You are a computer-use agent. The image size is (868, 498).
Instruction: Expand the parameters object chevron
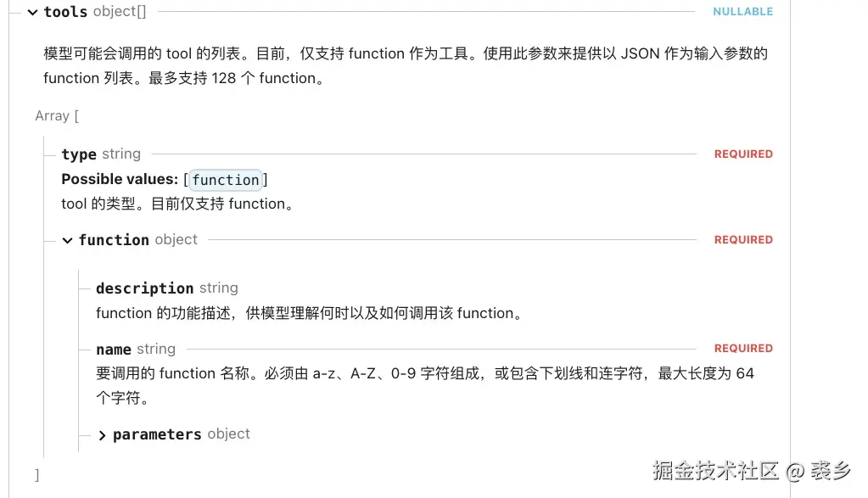click(102, 435)
